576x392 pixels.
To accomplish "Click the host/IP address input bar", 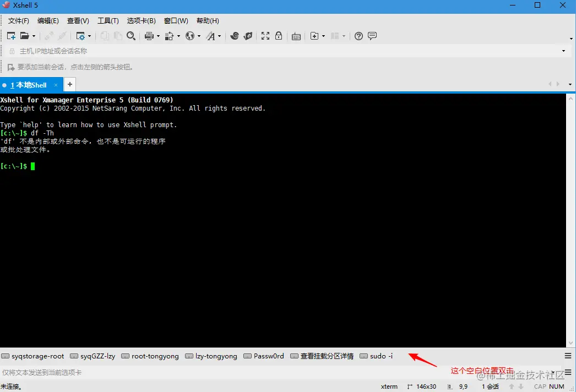I will [x=286, y=51].
